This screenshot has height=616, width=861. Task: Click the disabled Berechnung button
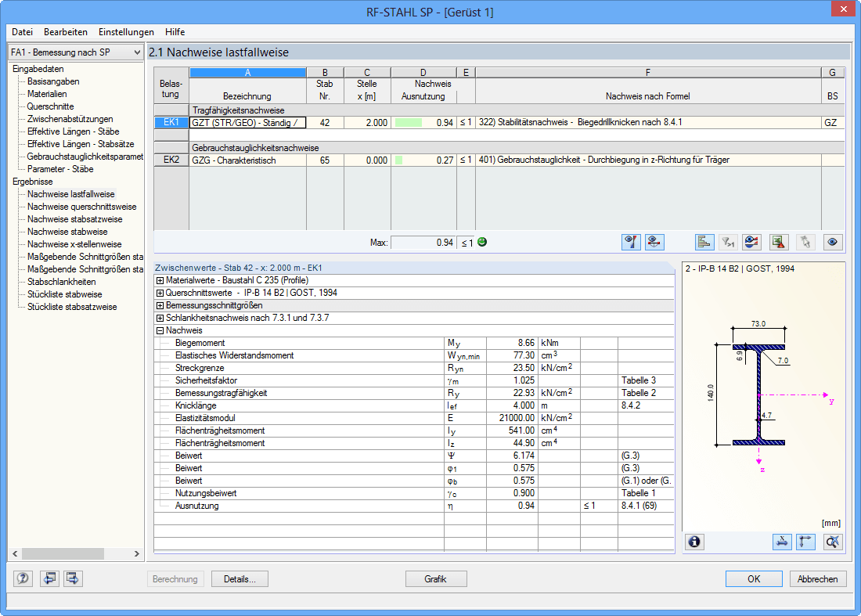pyautogui.click(x=175, y=579)
